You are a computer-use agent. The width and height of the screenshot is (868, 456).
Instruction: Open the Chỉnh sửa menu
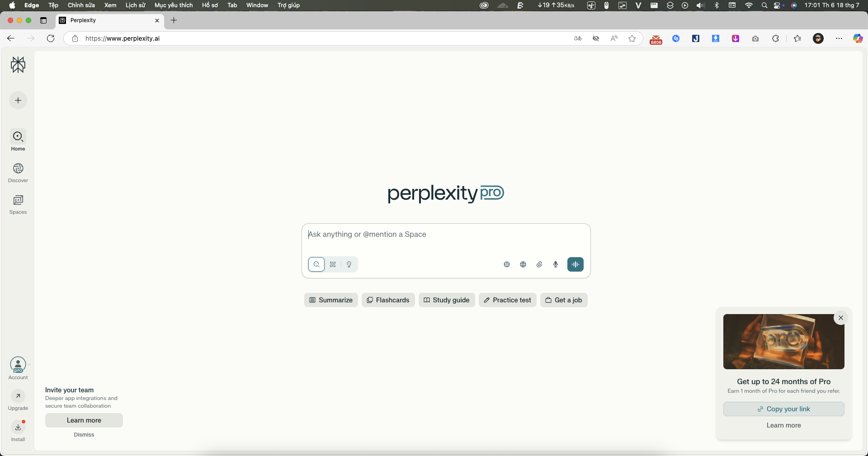click(81, 5)
